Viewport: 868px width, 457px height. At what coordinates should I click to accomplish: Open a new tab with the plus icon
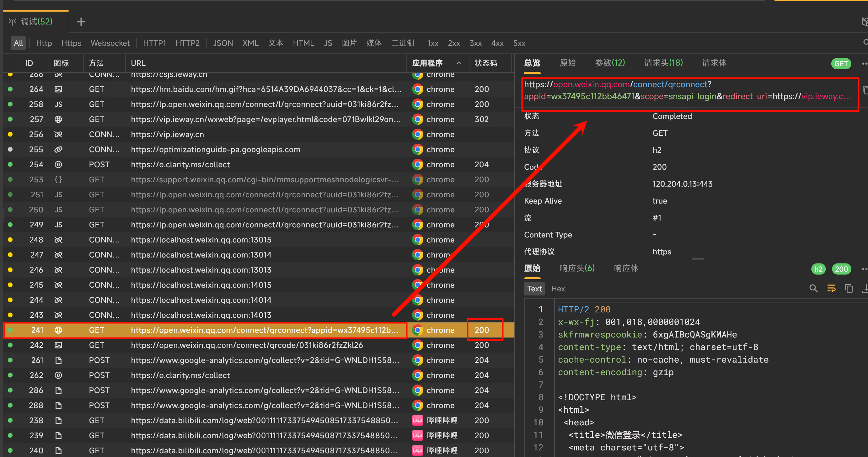[x=81, y=22]
